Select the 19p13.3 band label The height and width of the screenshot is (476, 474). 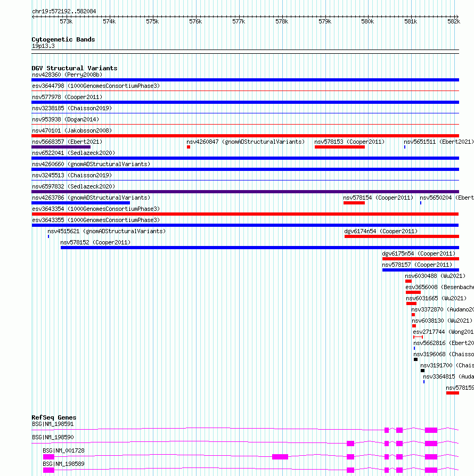pyautogui.click(x=43, y=46)
